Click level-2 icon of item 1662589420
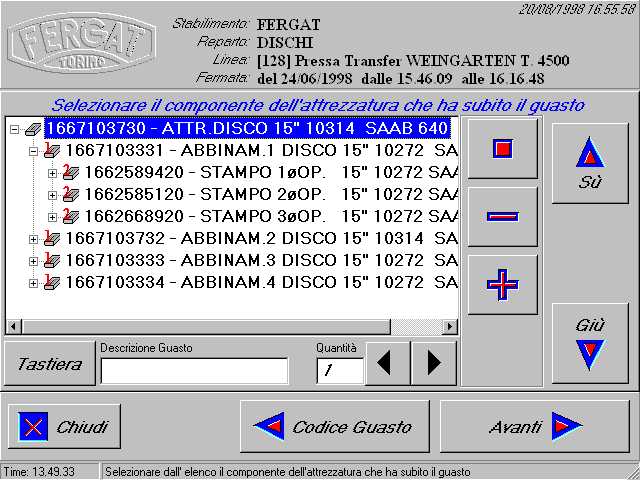 click(x=71, y=172)
